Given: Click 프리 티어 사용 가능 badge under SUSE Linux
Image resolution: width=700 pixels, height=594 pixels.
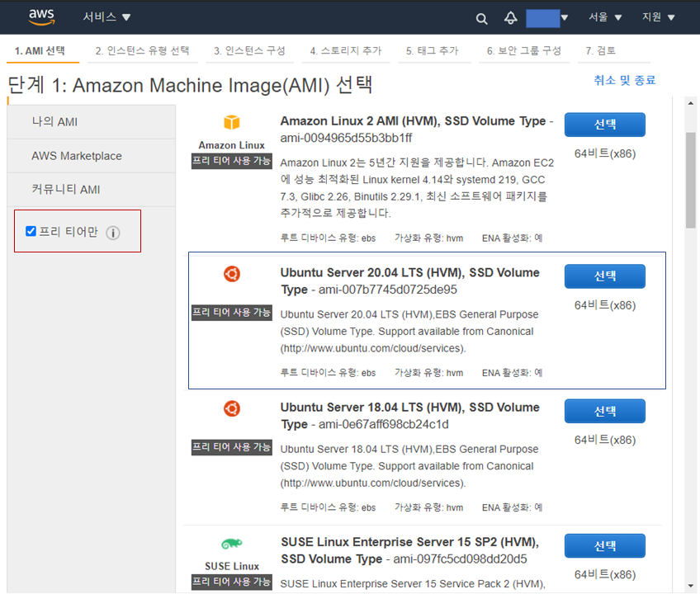Looking at the screenshot, I should (x=232, y=582).
